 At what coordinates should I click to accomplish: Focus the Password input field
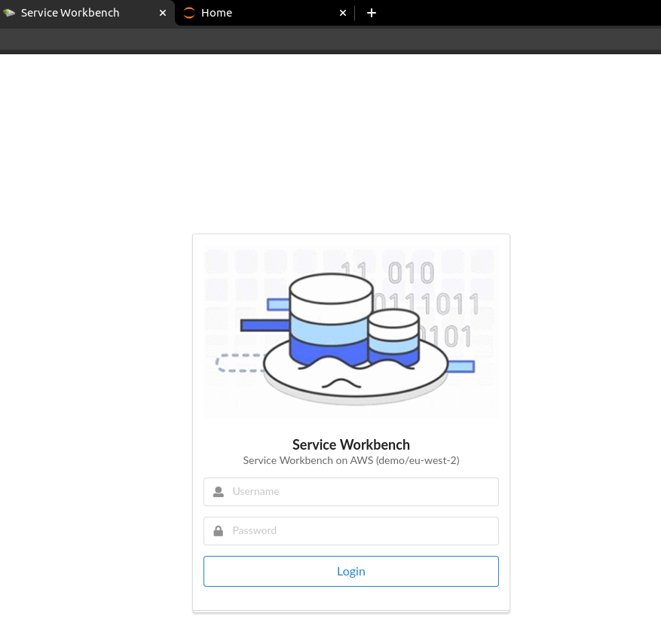(x=351, y=531)
